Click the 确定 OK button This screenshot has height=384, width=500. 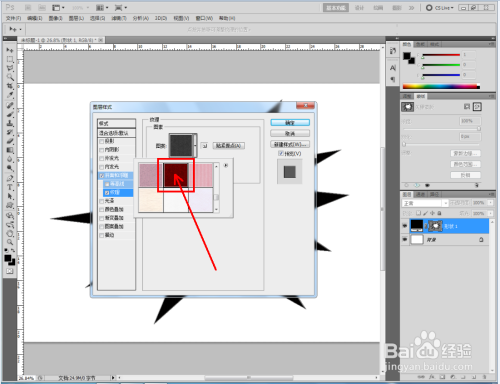point(290,123)
